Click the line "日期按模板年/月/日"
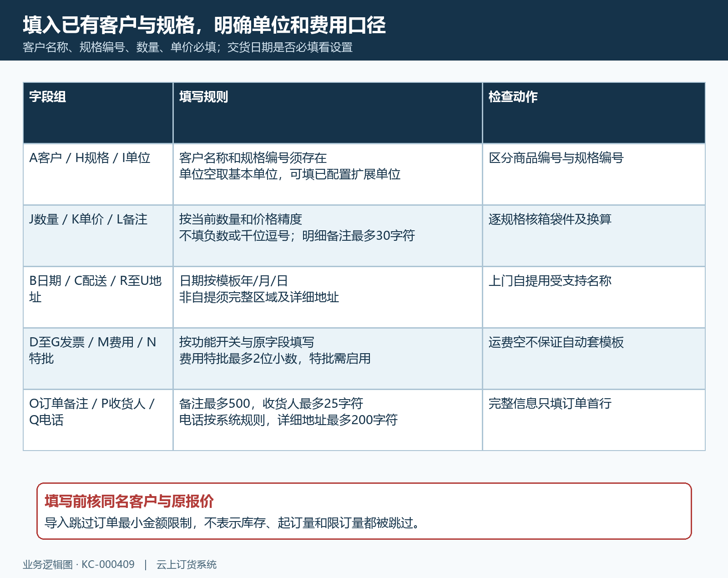 click(x=233, y=281)
